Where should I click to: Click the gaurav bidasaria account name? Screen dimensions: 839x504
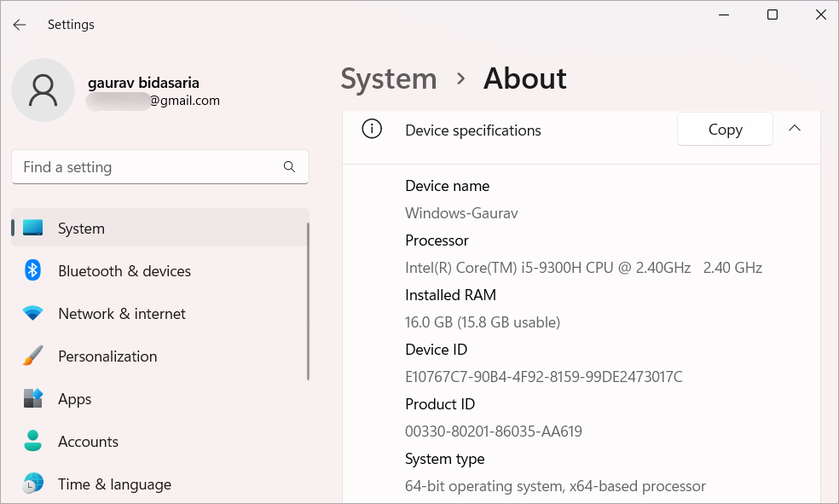(x=143, y=83)
